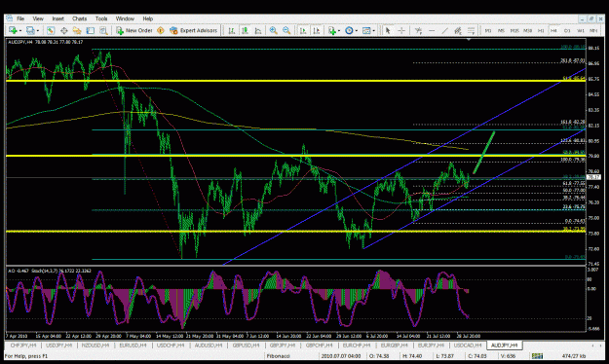Switch to the EURUSD,H4 chart tab
The image size is (609, 364).
133,345
